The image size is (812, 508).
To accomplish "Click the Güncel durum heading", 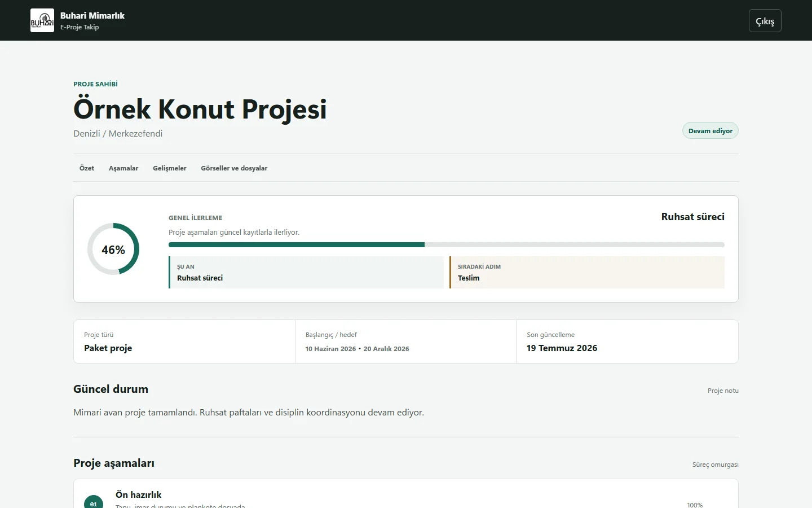I will pyautogui.click(x=111, y=389).
